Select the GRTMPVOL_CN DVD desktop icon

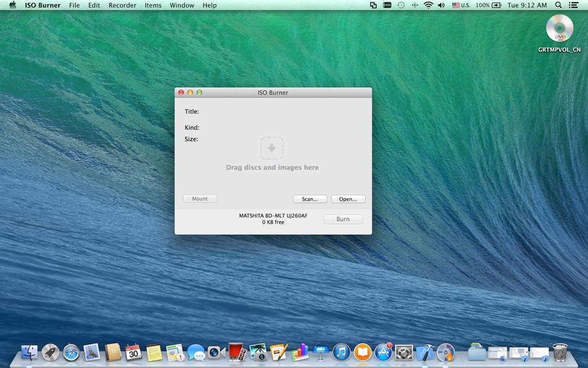(x=560, y=33)
